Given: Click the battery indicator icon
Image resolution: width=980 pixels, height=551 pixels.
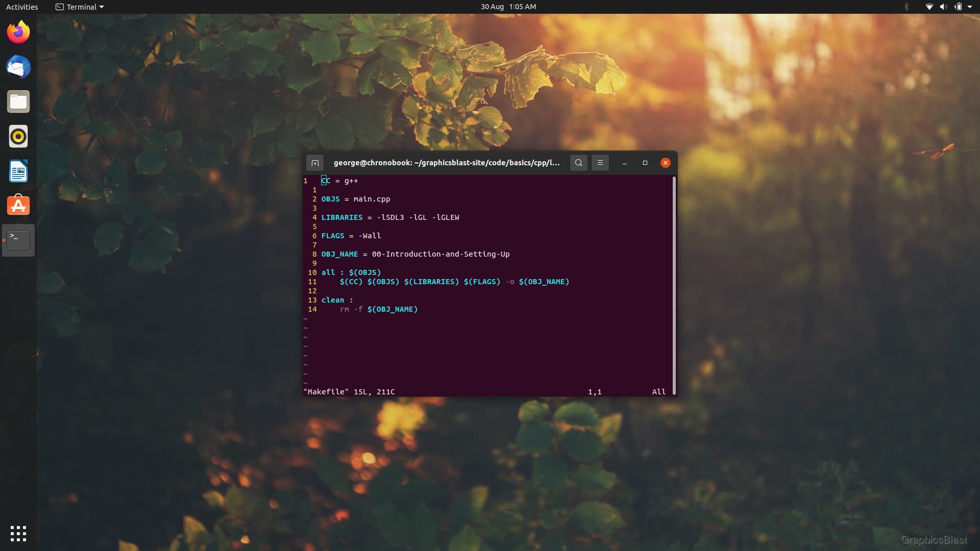Looking at the screenshot, I should pos(958,7).
